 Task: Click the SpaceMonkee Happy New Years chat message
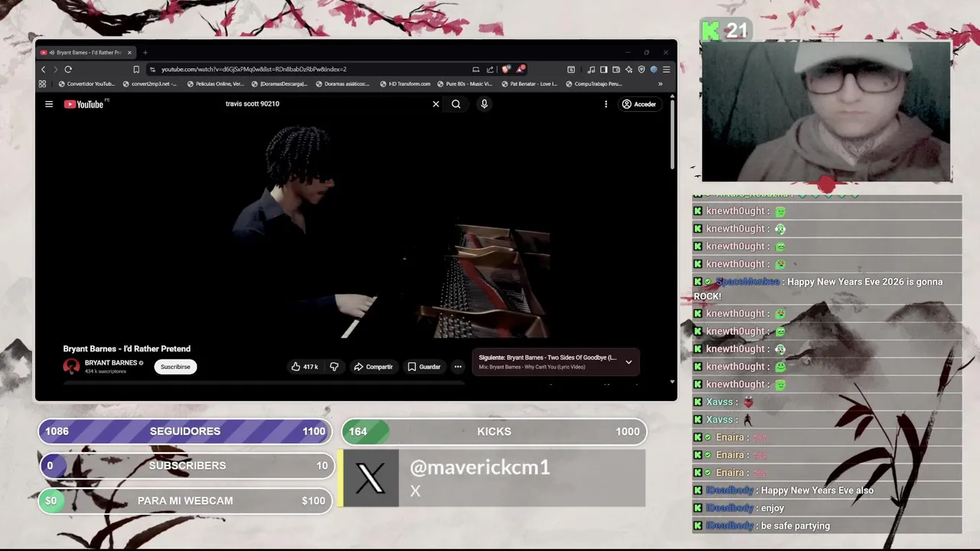[x=827, y=289]
